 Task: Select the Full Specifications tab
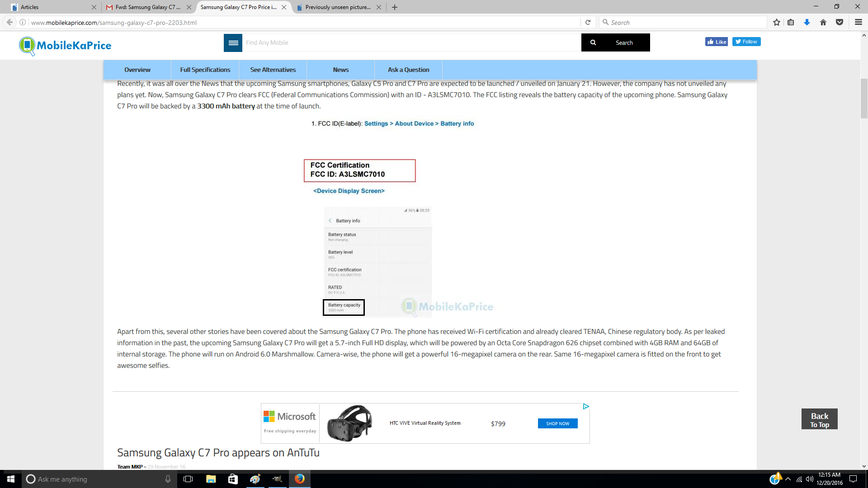[205, 70]
